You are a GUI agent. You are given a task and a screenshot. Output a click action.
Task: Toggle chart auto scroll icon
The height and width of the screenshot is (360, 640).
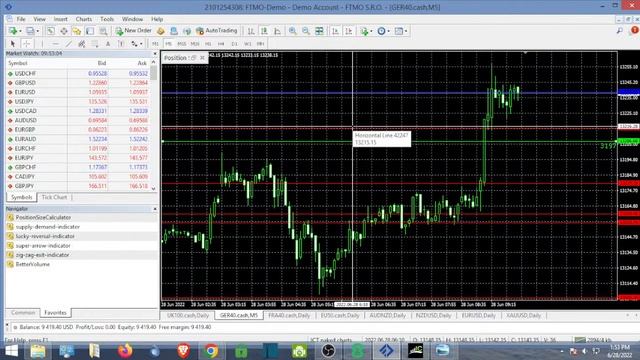point(335,31)
